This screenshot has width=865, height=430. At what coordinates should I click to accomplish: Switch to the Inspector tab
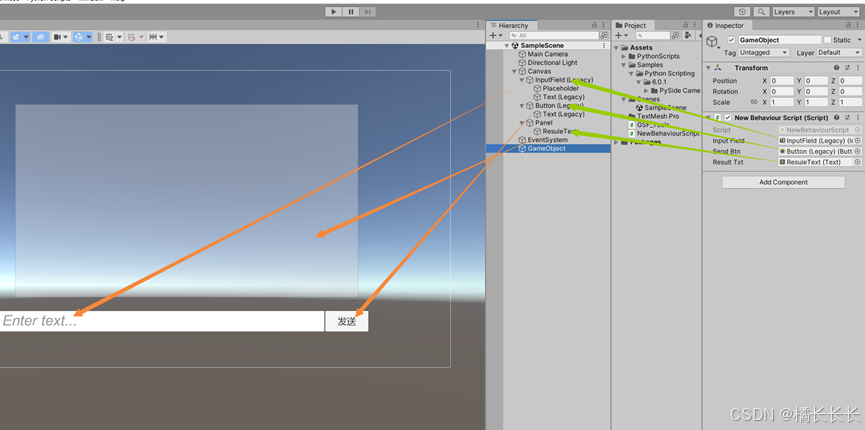pyautogui.click(x=728, y=25)
